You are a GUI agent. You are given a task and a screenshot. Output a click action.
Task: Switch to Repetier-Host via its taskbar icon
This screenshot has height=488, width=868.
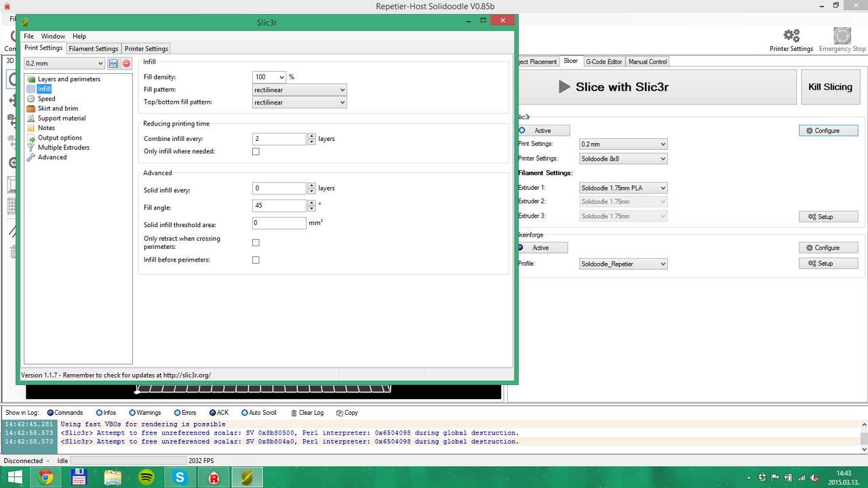[x=214, y=477]
